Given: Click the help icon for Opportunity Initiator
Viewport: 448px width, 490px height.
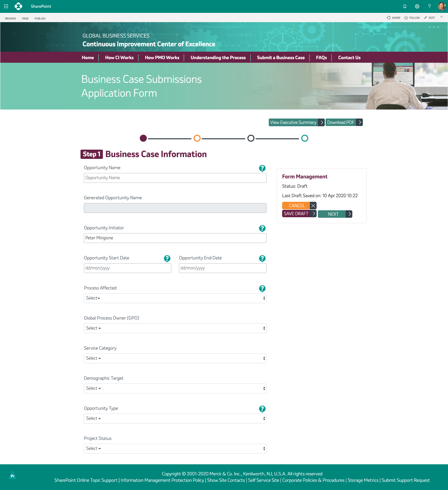Looking at the screenshot, I should click(262, 229).
